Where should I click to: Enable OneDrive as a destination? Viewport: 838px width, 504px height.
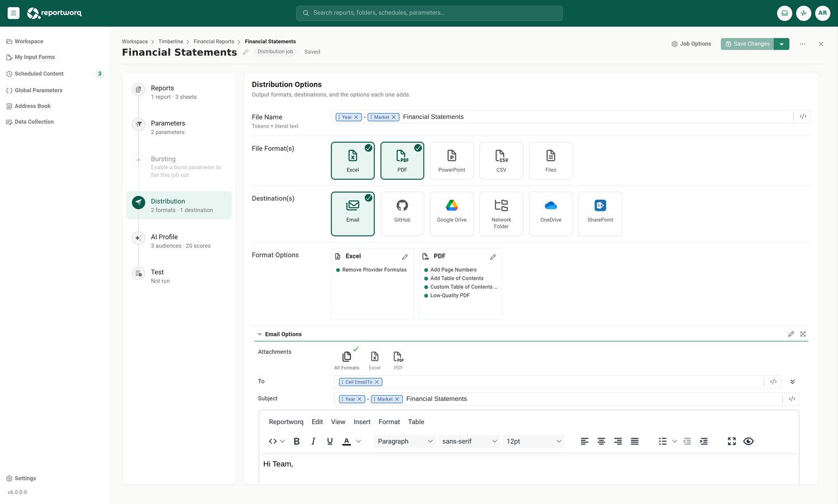(551, 214)
